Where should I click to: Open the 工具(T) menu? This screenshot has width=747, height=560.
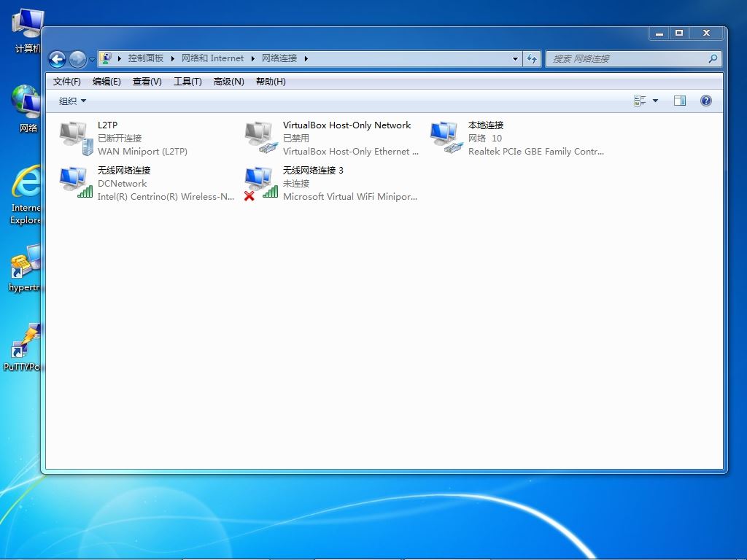[x=187, y=82]
